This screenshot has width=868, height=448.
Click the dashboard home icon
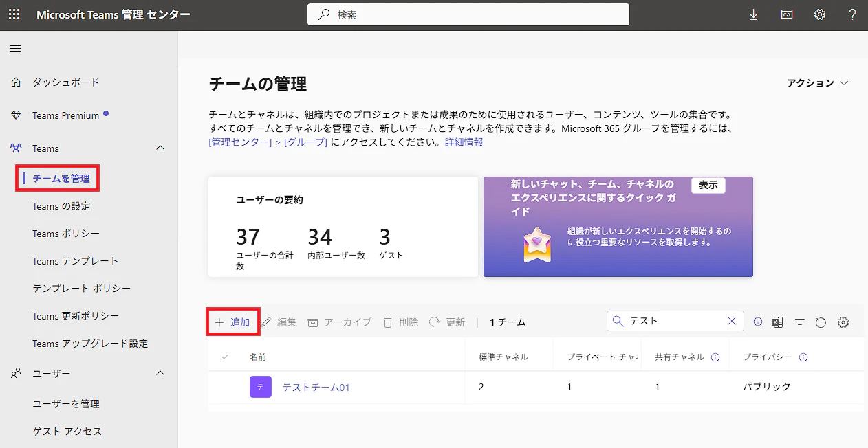tap(16, 82)
